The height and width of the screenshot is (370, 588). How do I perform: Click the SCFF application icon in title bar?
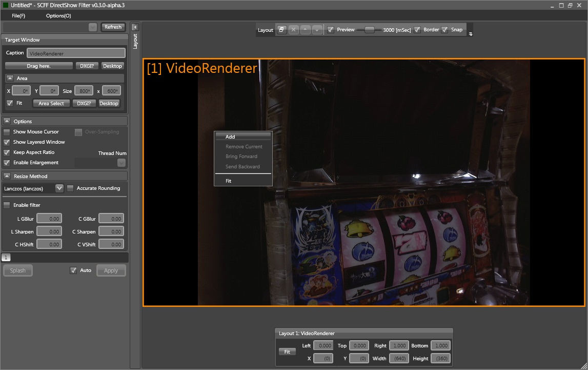click(5, 5)
